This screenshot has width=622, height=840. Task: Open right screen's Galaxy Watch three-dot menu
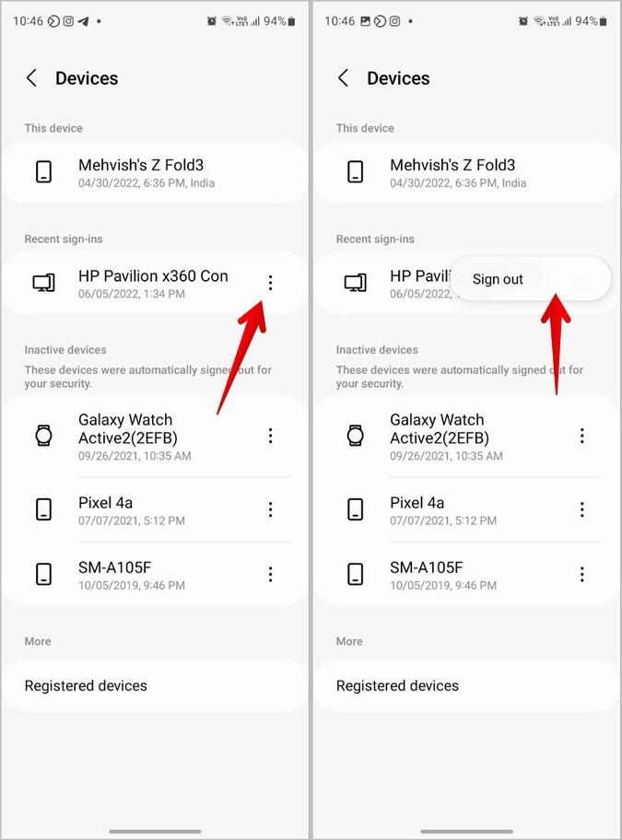tap(581, 436)
